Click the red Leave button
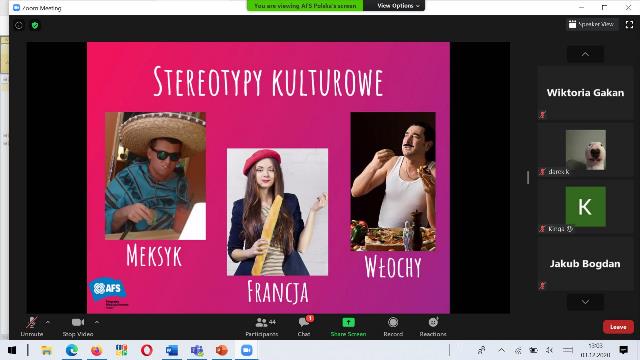Image resolution: width=640 pixels, height=360 pixels. point(618,327)
